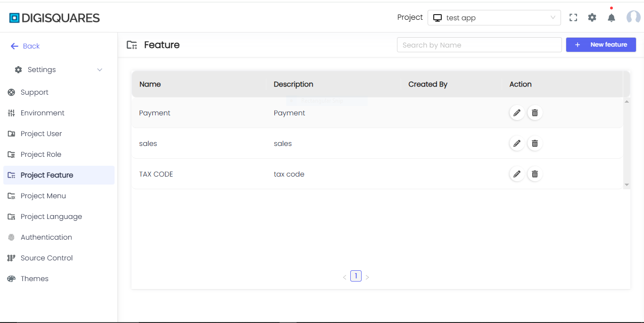Focus the Search by Name field
The width and height of the screenshot is (644, 323).
pos(479,45)
